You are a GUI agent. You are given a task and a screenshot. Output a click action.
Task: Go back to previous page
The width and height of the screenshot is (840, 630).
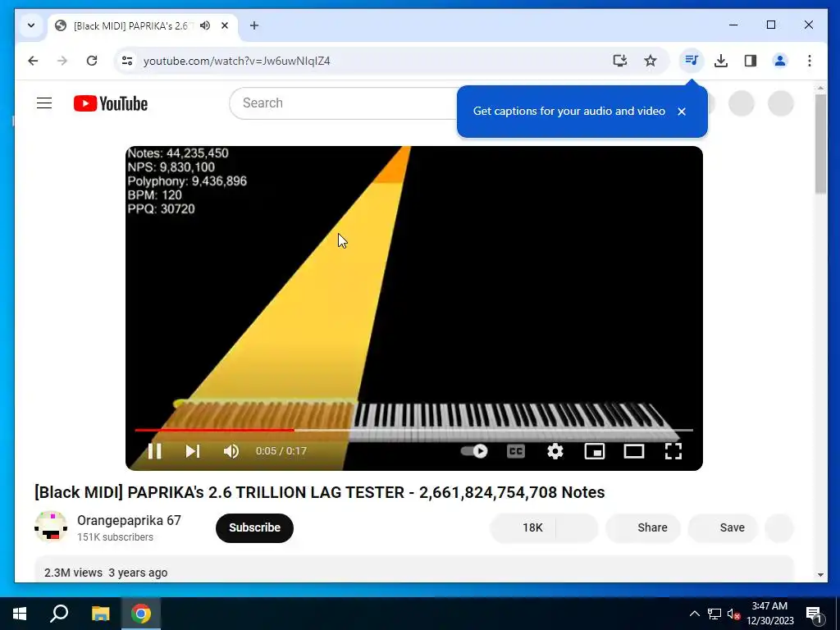pyautogui.click(x=33, y=61)
